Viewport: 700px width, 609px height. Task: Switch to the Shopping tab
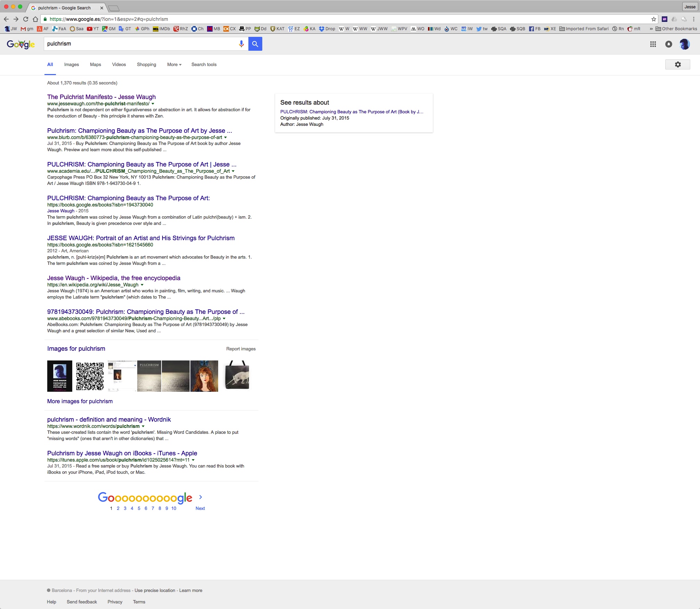click(x=147, y=65)
